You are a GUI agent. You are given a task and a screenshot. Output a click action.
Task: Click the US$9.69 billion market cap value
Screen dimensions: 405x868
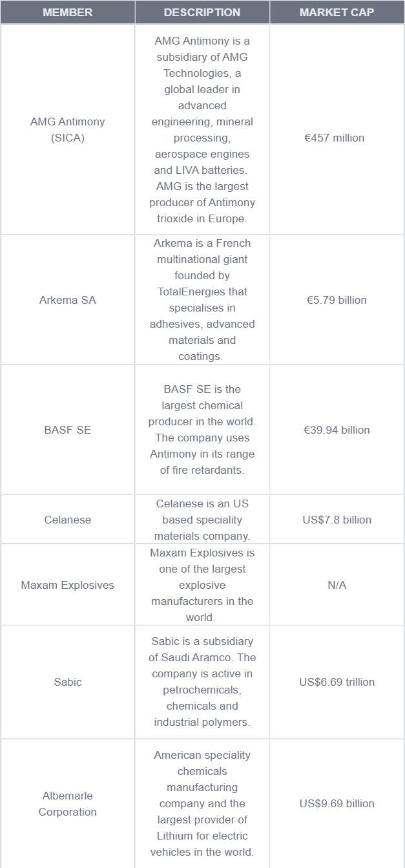[337, 803]
